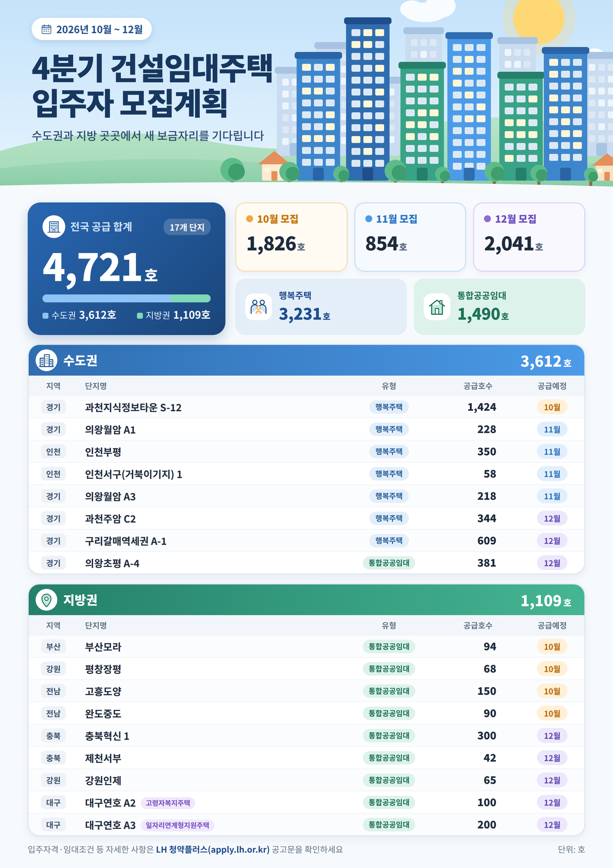Image resolution: width=613 pixels, height=868 pixels.
Task: Click the 4,721호 nationwide total figure
Action: click(x=100, y=268)
